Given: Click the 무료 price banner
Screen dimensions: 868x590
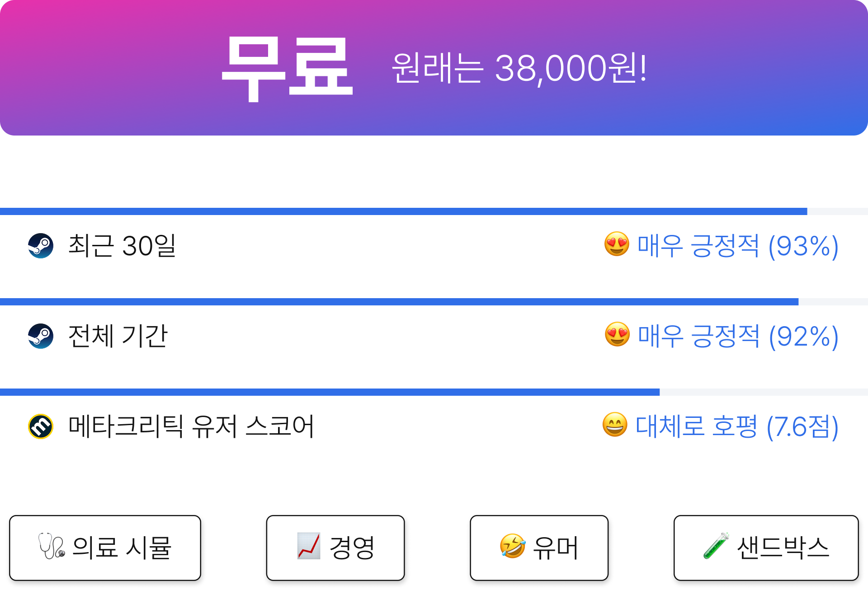Looking at the screenshot, I should (x=434, y=68).
